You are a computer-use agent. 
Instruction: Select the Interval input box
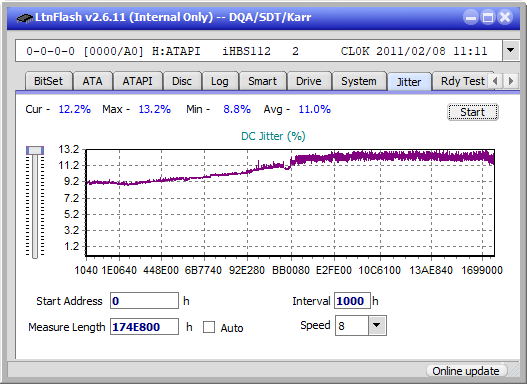click(352, 301)
